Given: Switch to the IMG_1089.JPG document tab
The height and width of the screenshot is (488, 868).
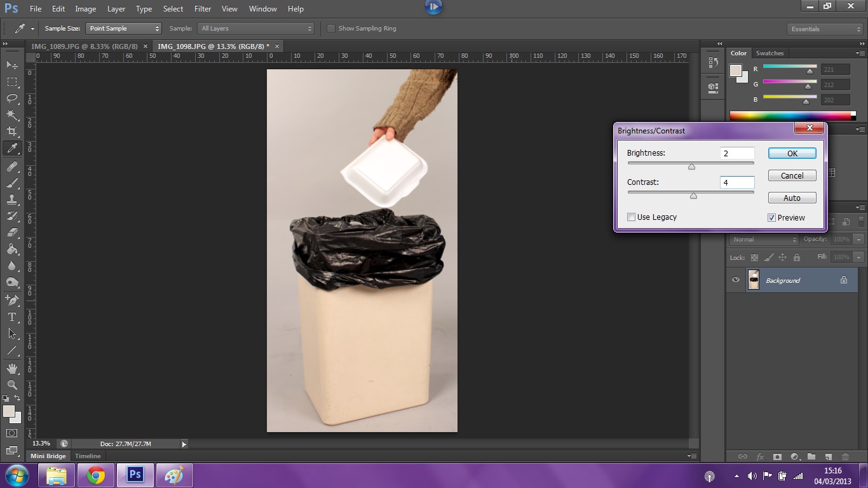Looking at the screenshot, I should coord(85,46).
